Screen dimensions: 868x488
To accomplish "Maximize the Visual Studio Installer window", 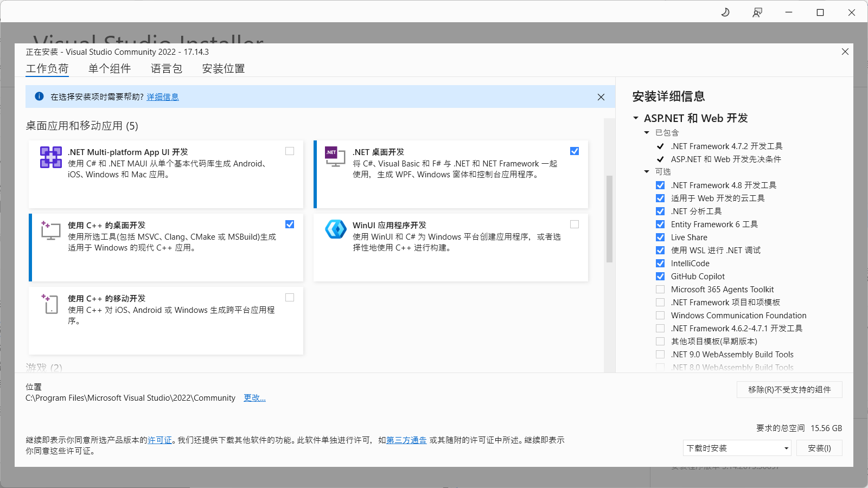I will [x=820, y=12].
